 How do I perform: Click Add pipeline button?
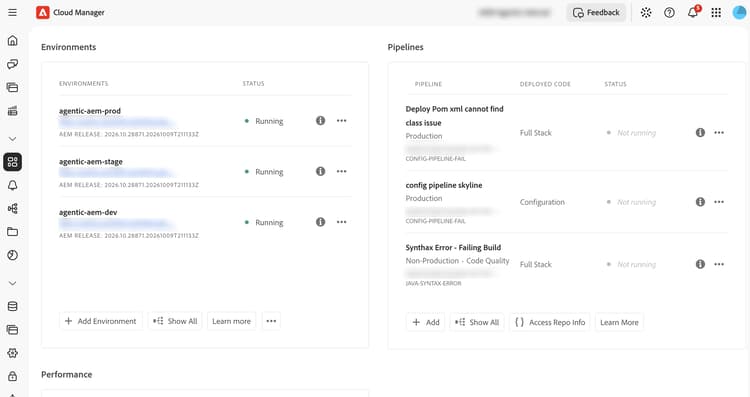click(x=426, y=322)
